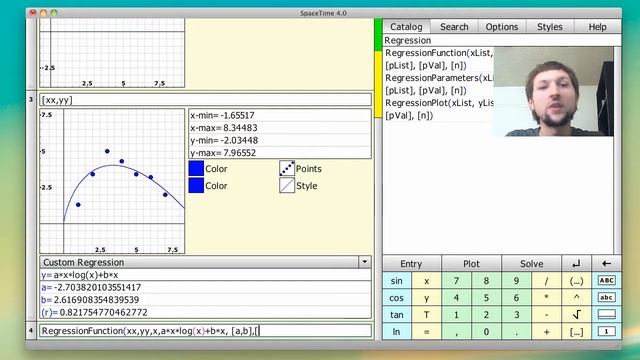
Task: Click the 1 digit key
Action: click(x=456, y=315)
